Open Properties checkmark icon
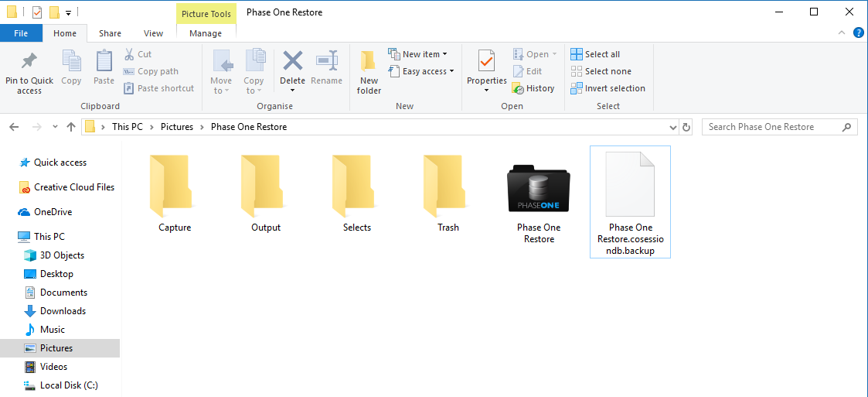 point(487,62)
